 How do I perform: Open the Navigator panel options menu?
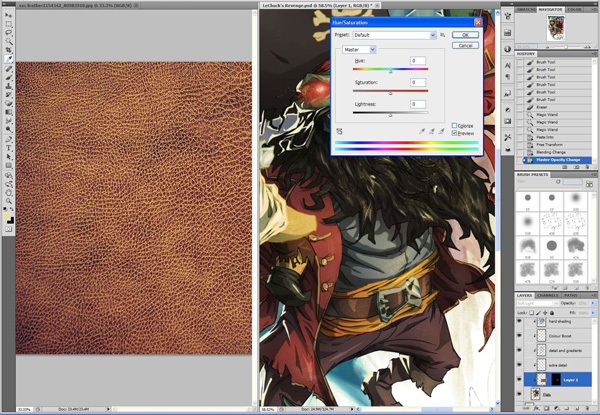click(x=594, y=10)
